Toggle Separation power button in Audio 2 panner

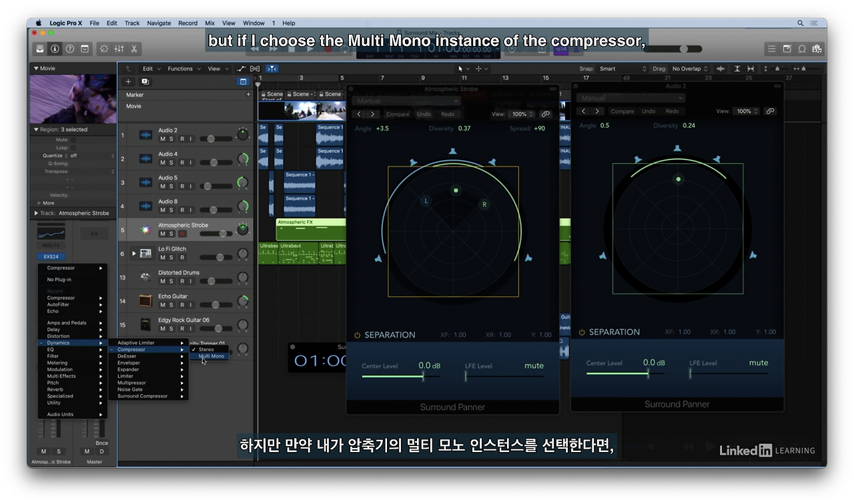pyautogui.click(x=582, y=332)
